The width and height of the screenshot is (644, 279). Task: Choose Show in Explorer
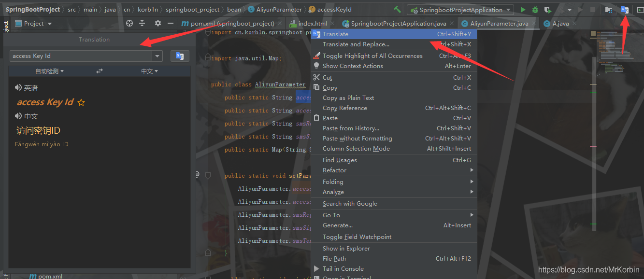pos(394,248)
